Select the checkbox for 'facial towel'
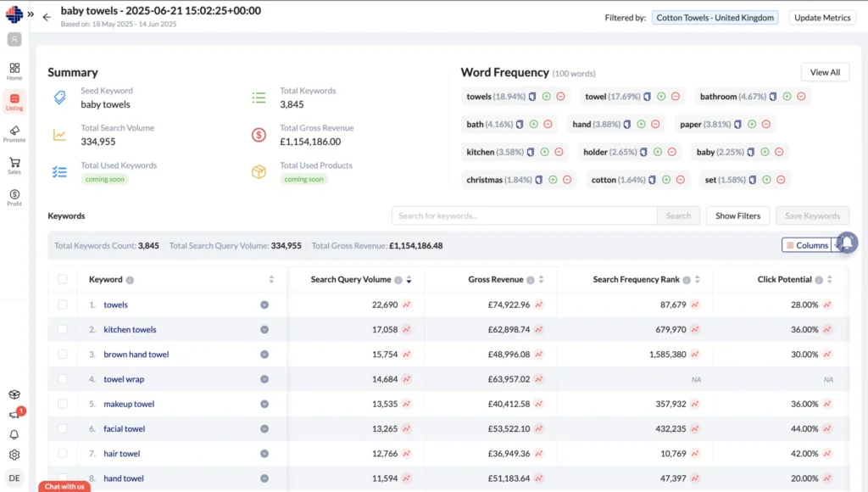The height and width of the screenshot is (492, 868). point(63,428)
